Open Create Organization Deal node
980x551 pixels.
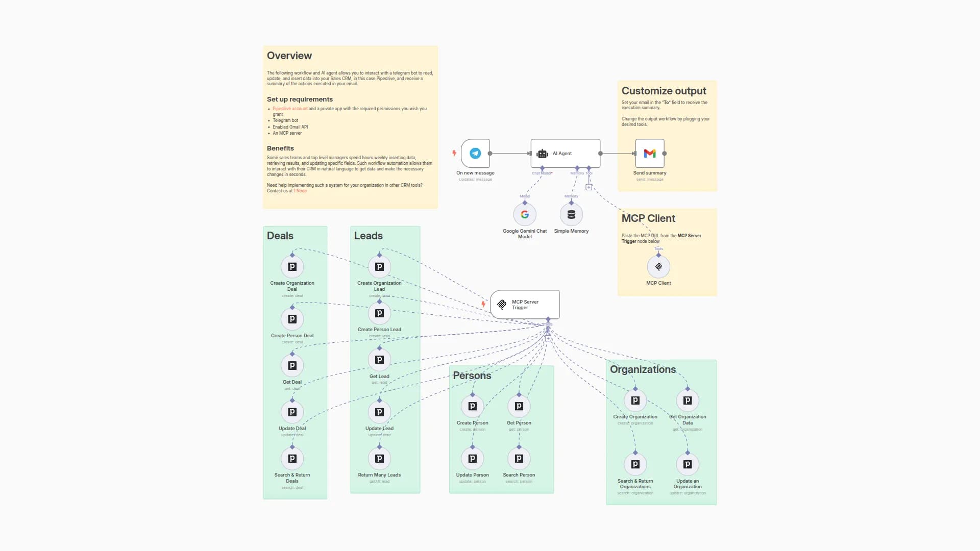292,267
